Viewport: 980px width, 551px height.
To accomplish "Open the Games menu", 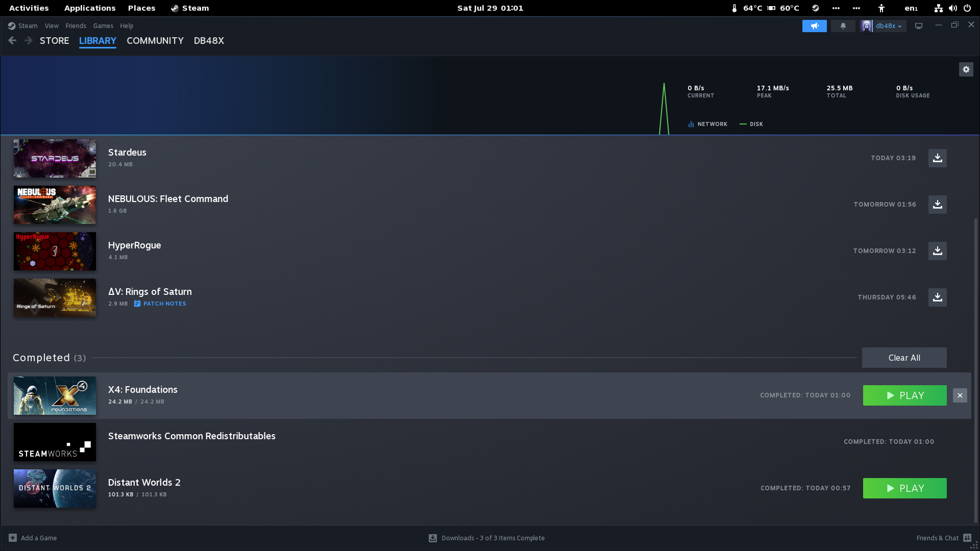I will tap(103, 26).
